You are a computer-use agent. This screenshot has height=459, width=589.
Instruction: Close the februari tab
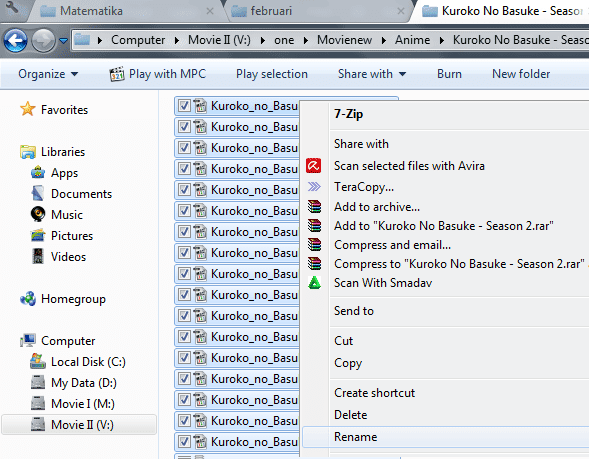click(x=401, y=11)
